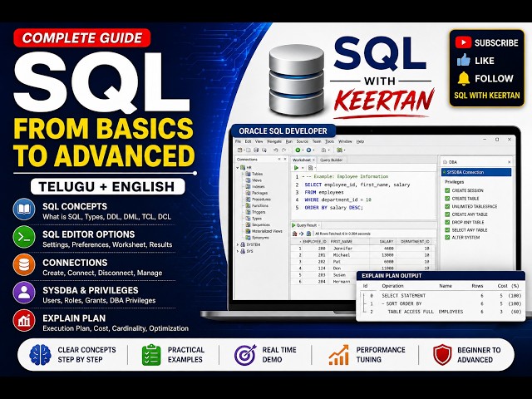Click the FOLLOW label
Image resolution: width=532 pixels, height=399 pixels.
coord(494,78)
